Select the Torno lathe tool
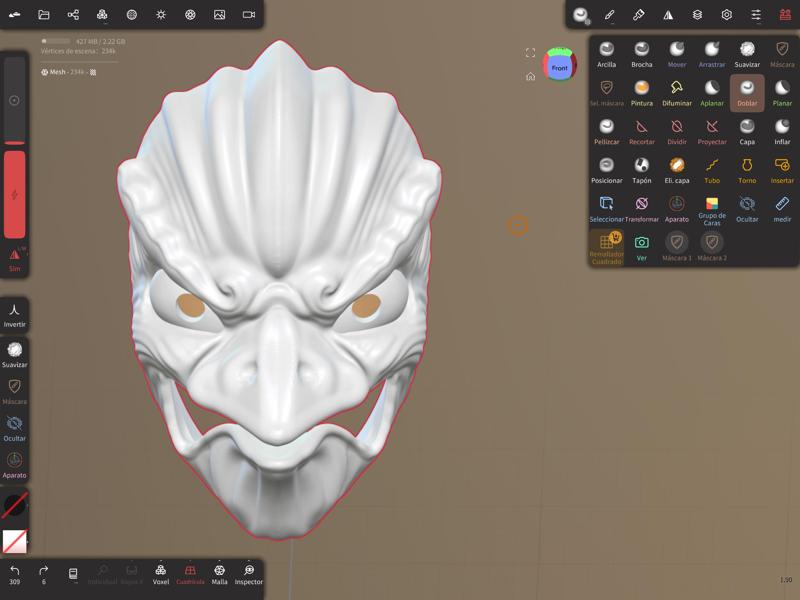Screen dimensions: 800x600 pos(747,171)
